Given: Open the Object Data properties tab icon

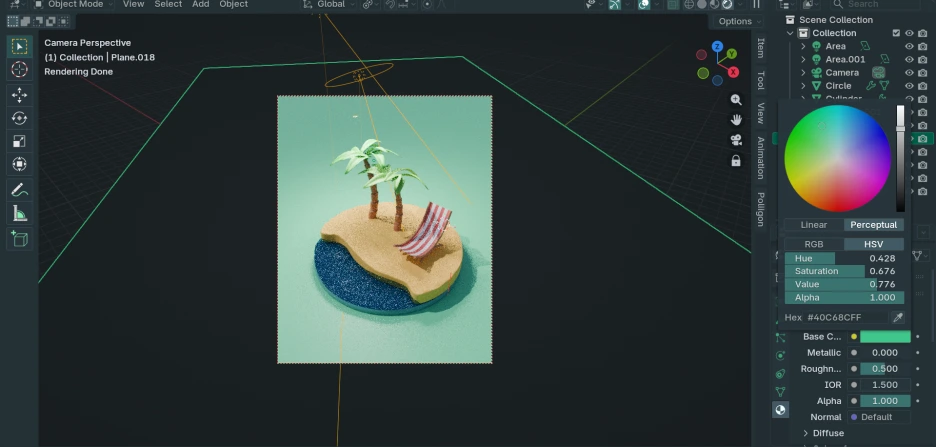Looking at the screenshot, I should coord(780,391).
